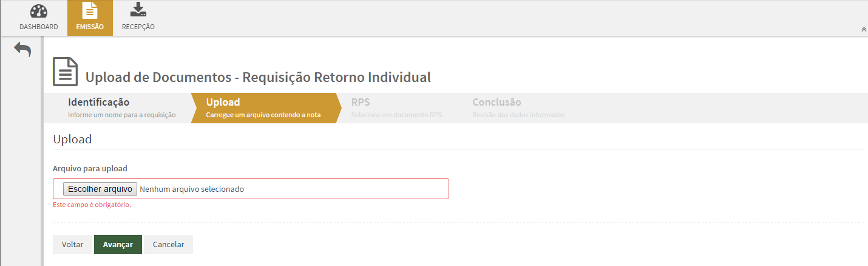Click the document icon beside page title
868x266 pixels.
pyautogui.click(x=66, y=72)
